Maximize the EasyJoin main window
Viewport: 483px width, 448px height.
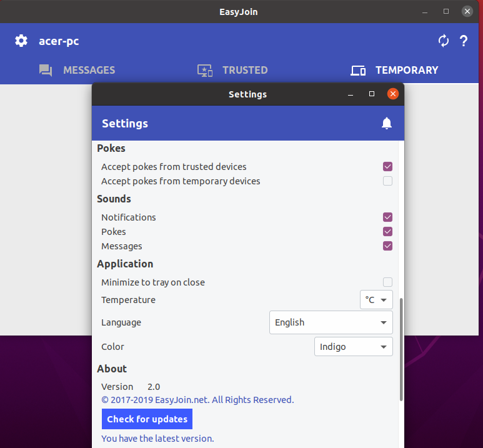pyautogui.click(x=446, y=12)
